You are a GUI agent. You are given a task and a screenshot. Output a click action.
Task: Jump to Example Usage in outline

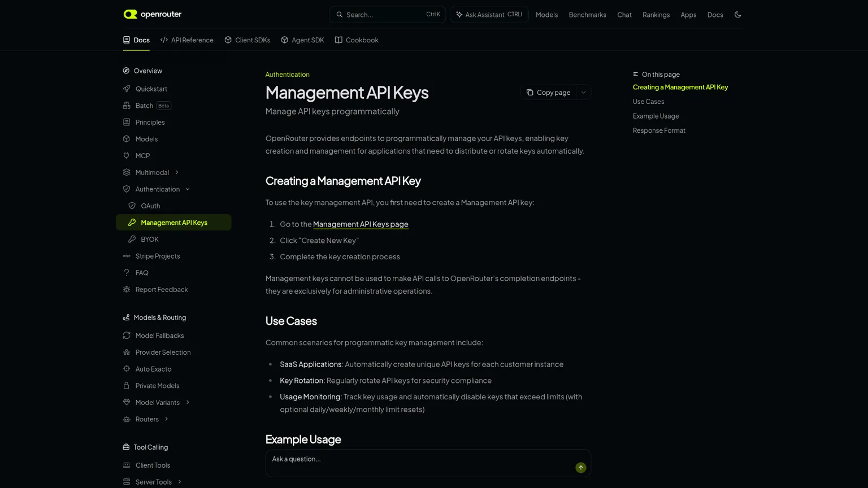(x=656, y=116)
